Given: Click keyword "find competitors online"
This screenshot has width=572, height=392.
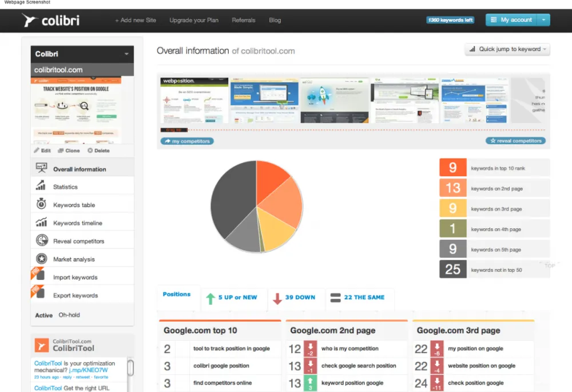Looking at the screenshot, I should tap(222, 383).
